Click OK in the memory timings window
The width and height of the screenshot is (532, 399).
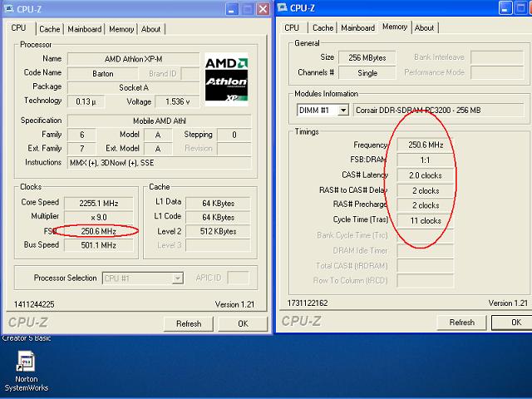515,323
